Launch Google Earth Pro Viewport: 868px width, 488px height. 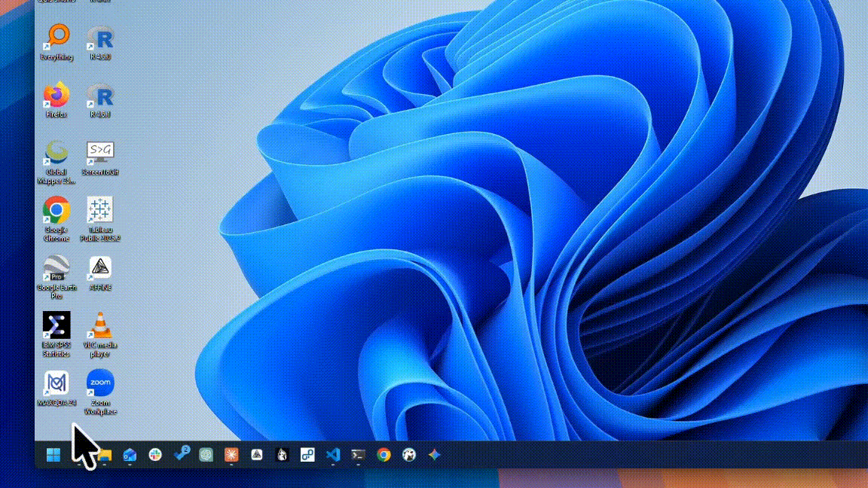click(56, 268)
